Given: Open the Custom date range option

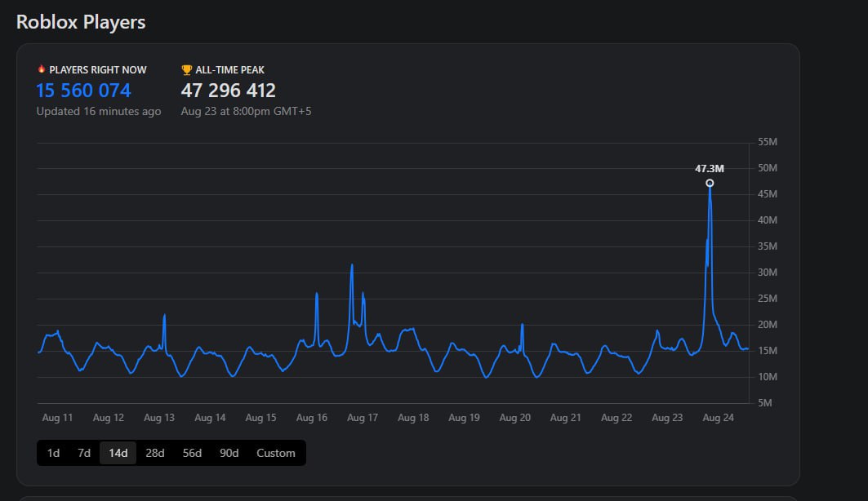Looking at the screenshot, I should (276, 453).
